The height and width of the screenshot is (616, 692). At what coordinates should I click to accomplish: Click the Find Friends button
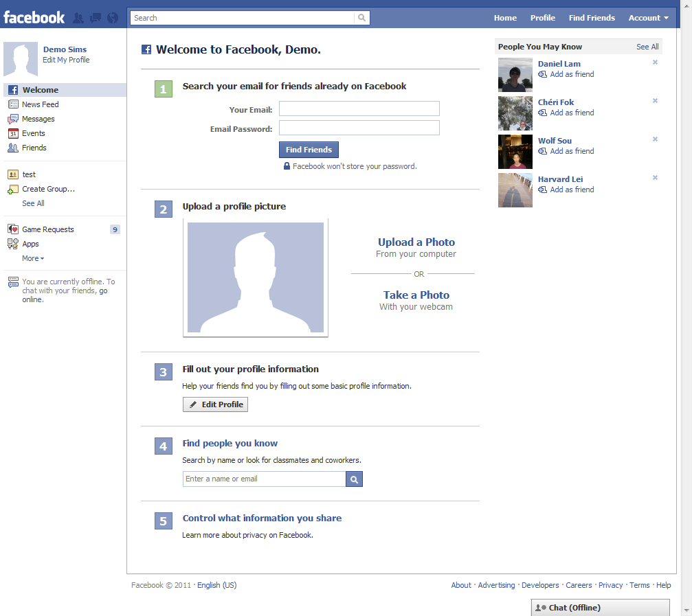[309, 150]
